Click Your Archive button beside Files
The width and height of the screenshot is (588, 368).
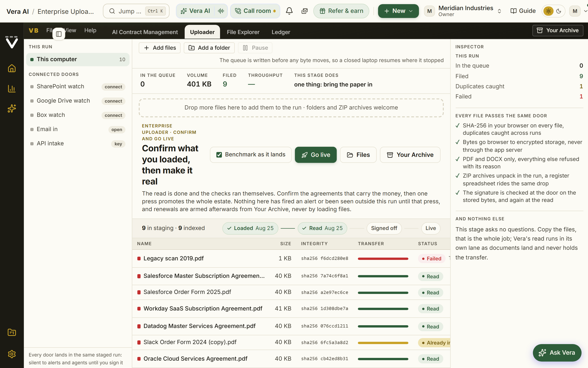410,155
